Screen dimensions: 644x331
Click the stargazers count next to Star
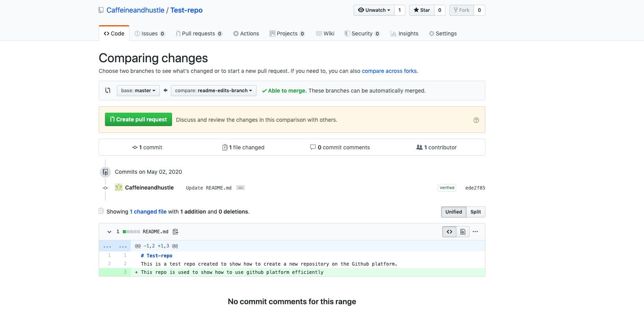tap(440, 10)
